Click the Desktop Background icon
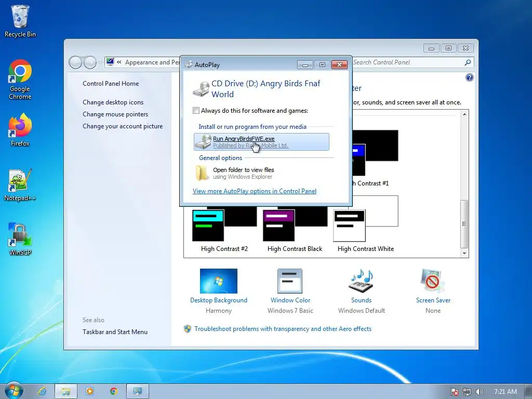Screen dimensions: 532x399 (x=219, y=281)
